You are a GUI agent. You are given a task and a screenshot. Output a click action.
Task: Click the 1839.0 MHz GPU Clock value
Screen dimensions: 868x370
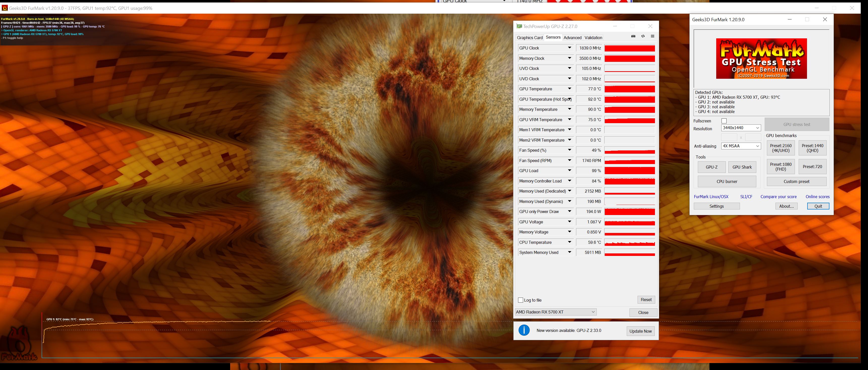point(589,48)
